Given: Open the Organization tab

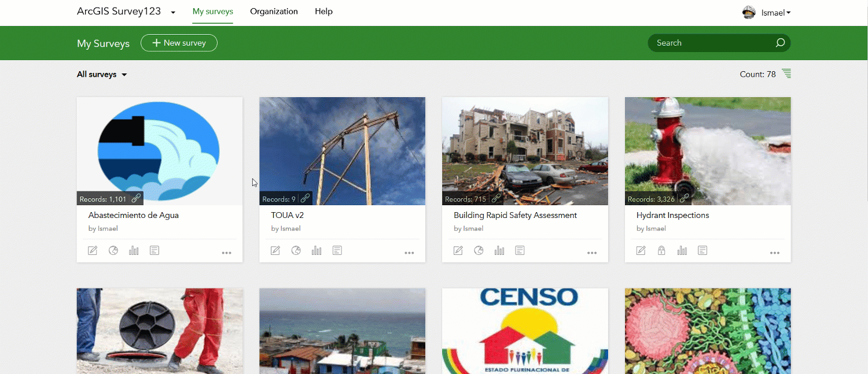Looking at the screenshot, I should point(274,12).
